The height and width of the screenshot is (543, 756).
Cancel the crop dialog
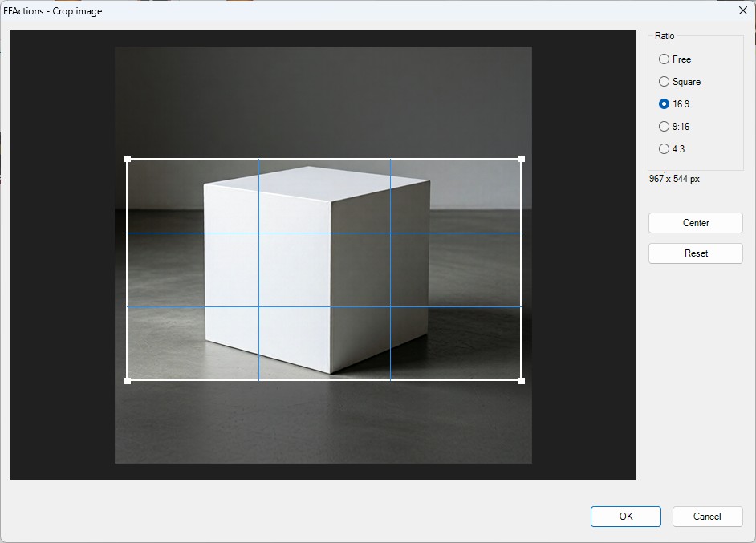click(x=707, y=516)
